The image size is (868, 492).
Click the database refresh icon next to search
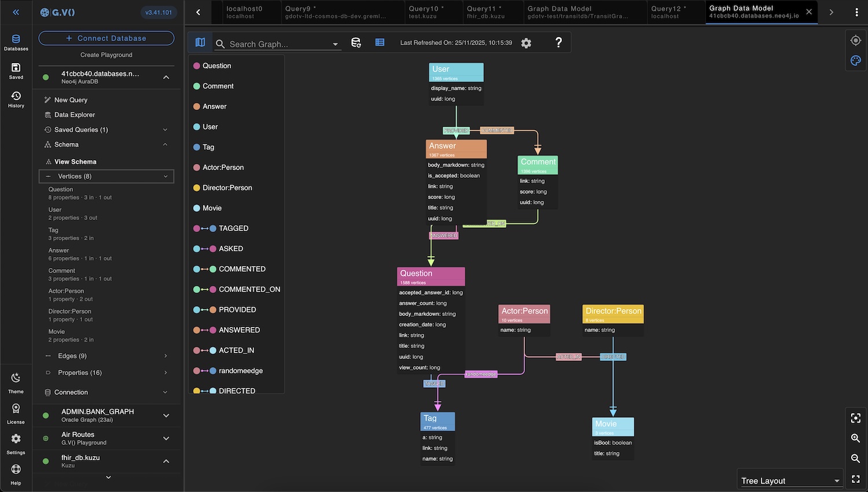[x=356, y=42]
